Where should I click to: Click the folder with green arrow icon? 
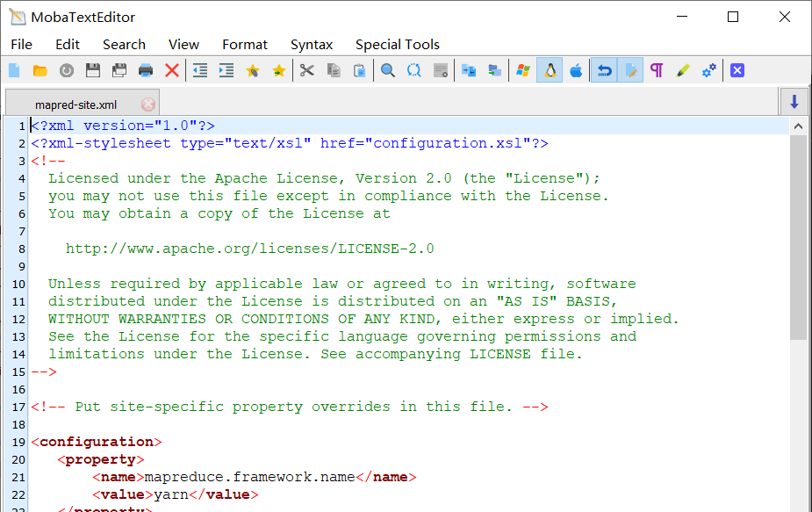[x=495, y=70]
